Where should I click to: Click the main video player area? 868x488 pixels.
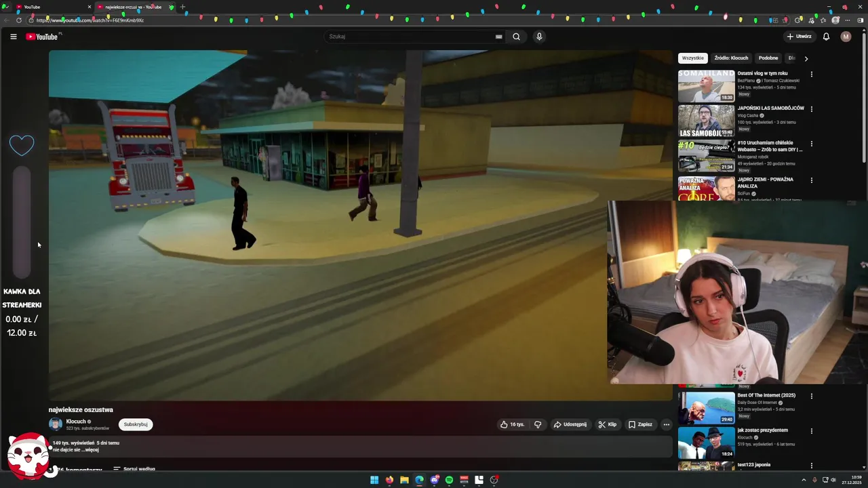(360, 225)
